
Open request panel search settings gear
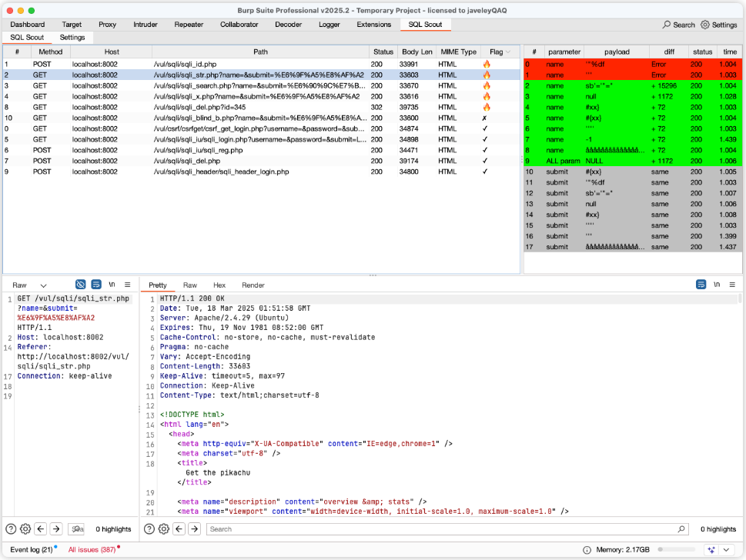[25, 529]
